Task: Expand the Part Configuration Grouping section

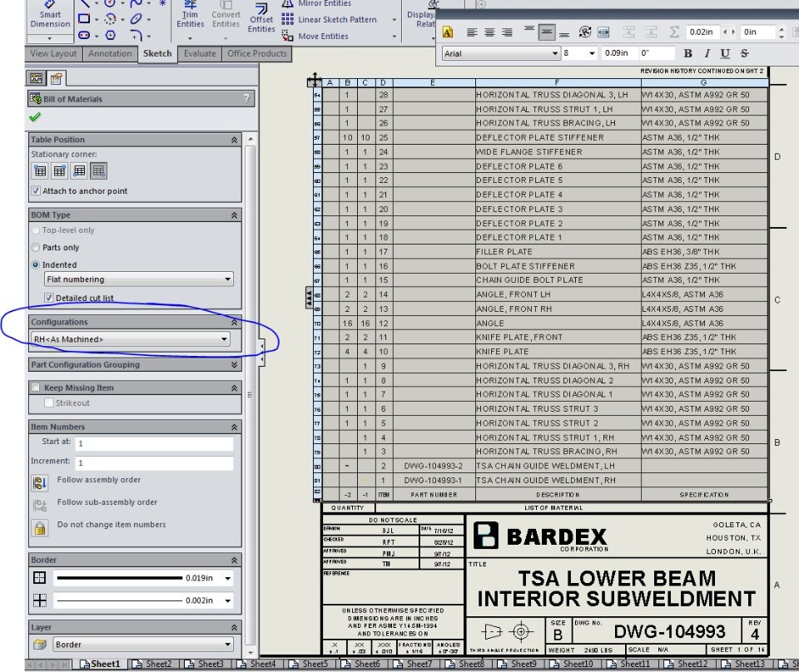Action: [234, 364]
